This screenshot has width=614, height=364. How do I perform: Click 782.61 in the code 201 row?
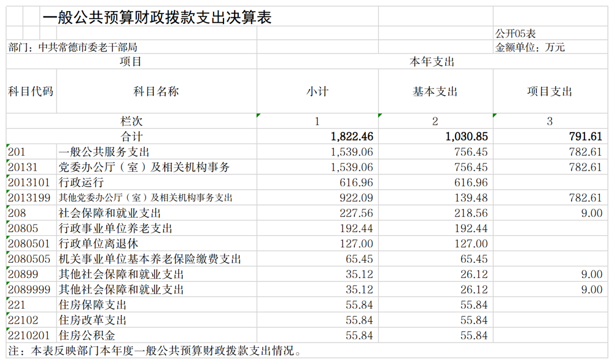(586, 152)
